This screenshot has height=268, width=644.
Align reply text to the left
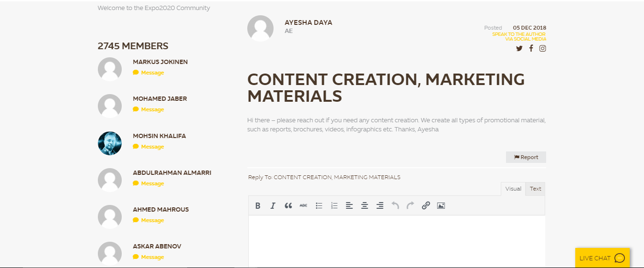pos(349,206)
